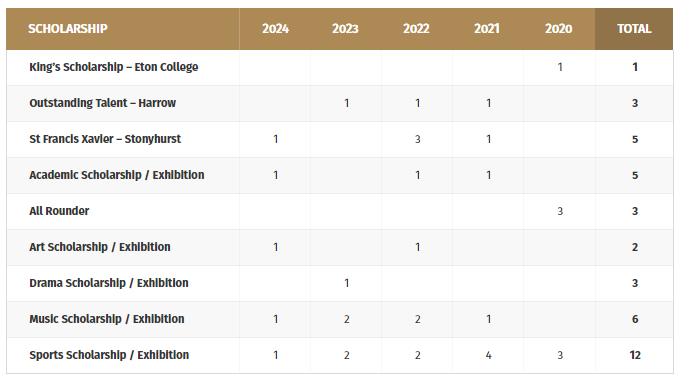Select the All Rounder 2020 value 3
681x382 pixels.
(x=560, y=211)
